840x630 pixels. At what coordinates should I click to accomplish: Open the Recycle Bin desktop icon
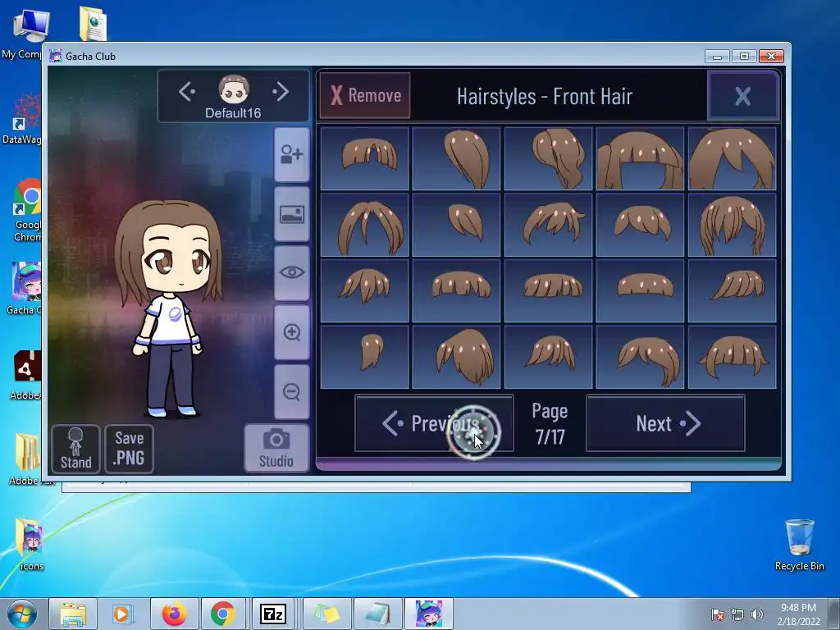799,545
